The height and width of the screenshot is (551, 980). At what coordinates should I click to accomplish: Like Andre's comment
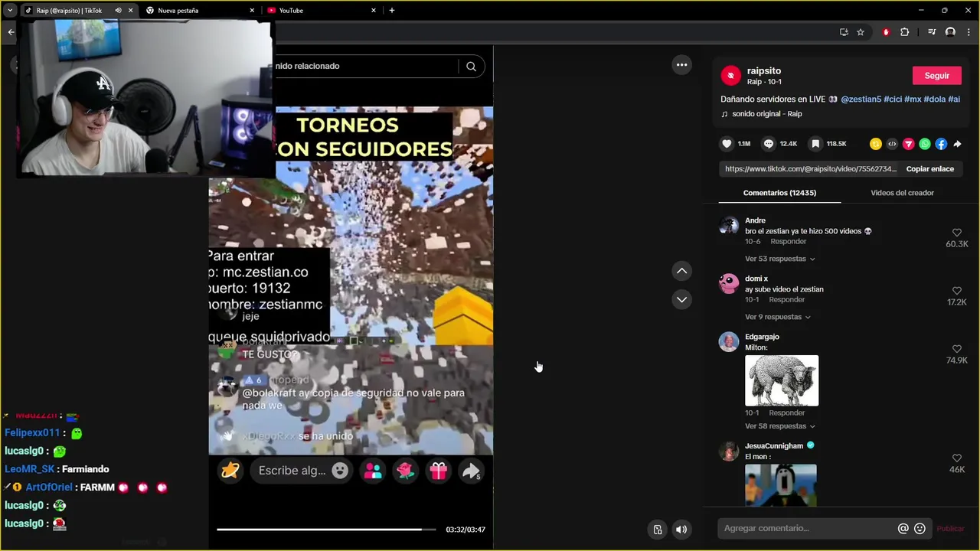[x=956, y=233]
